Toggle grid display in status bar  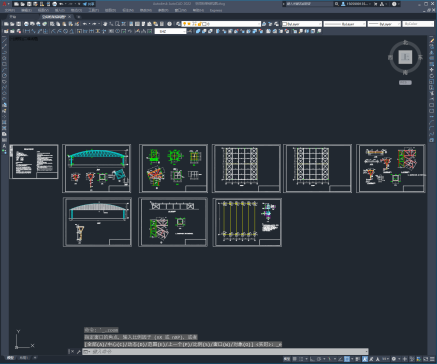point(294,359)
